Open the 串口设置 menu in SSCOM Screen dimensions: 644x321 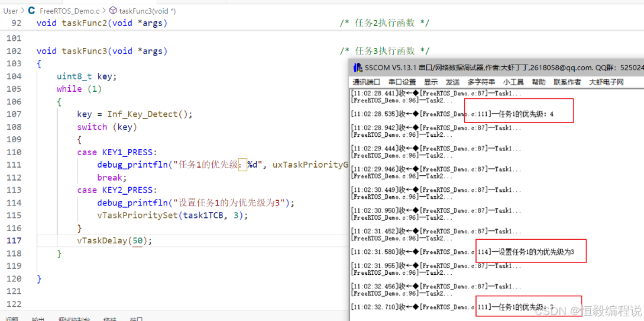click(402, 82)
